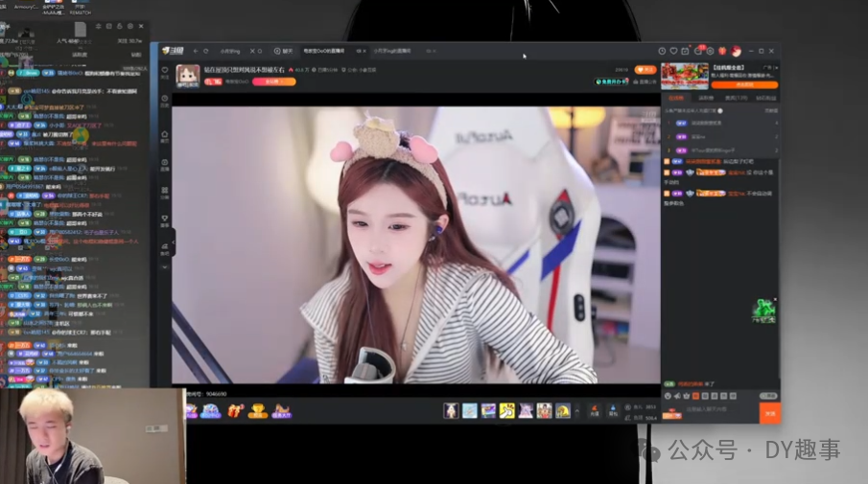The image size is (868, 484).
Task: Click the 充值 recharge icon
Action: (x=594, y=411)
